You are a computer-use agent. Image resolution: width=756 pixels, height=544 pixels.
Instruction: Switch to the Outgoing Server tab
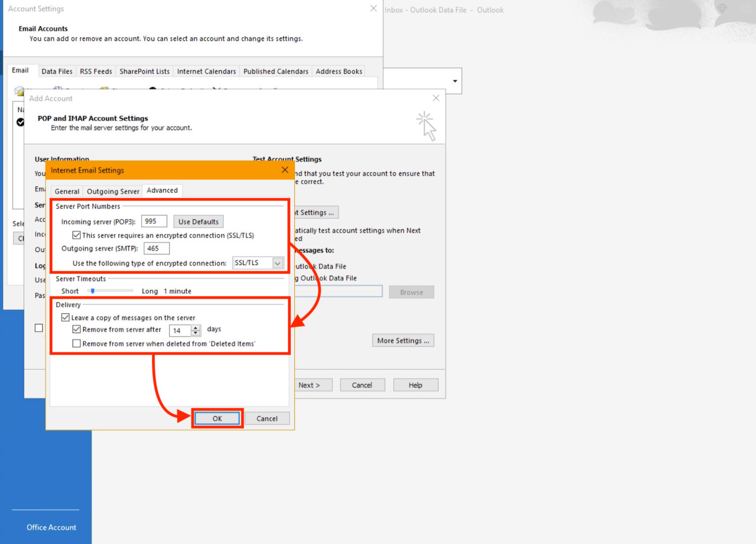(113, 191)
